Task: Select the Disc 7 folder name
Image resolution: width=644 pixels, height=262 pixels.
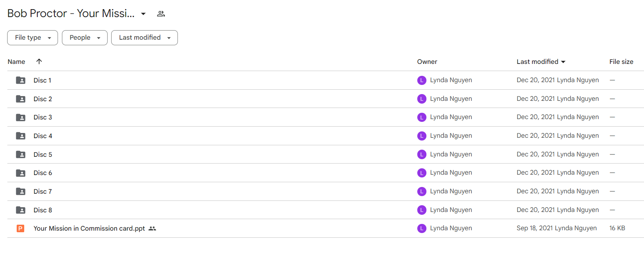Action: (43, 191)
